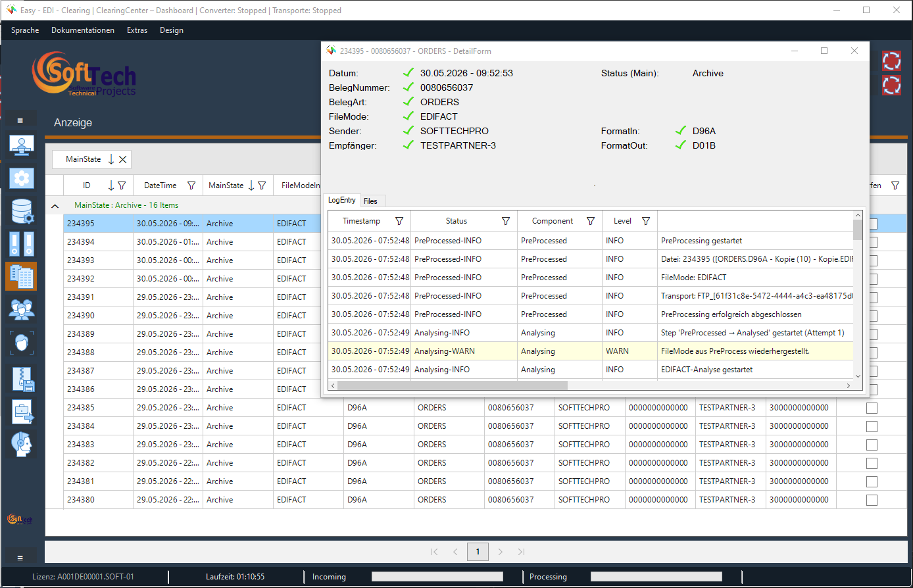
Task: Tick the checkbox in row 234383
Action: click(872, 445)
